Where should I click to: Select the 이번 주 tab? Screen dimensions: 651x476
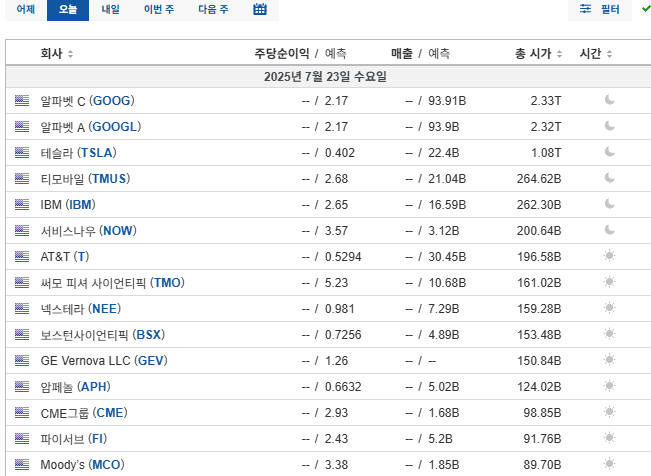tap(159, 9)
